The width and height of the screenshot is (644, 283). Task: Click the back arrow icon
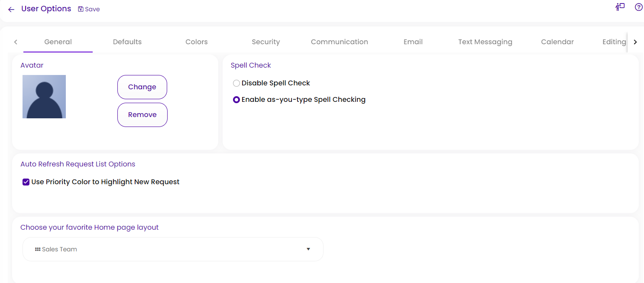click(x=11, y=10)
